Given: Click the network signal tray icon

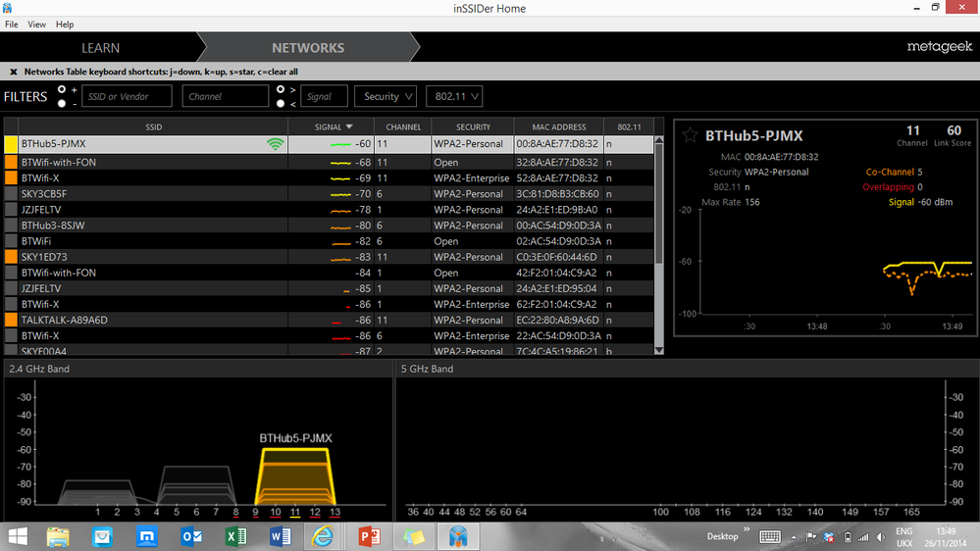Looking at the screenshot, I should pos(863,536).
